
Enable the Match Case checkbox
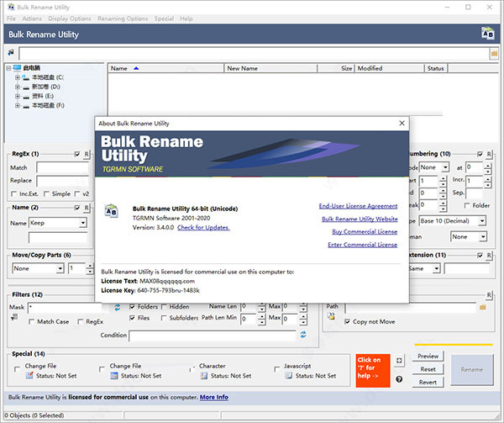click(31, 322)
